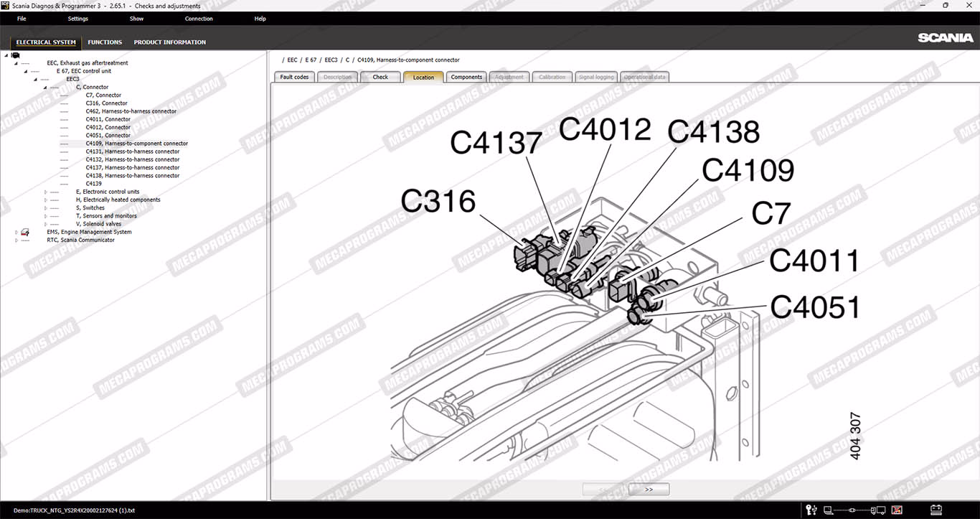Image resolution: width=980 pixels, height=519 pixels.
Task: Select C316, Connector in the tree
Action: click(107, 103)
